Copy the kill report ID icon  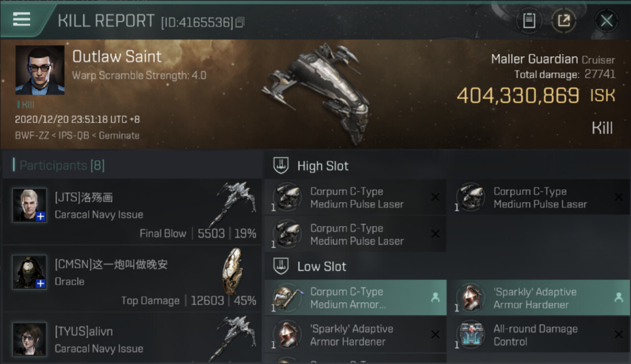(x=240, y=22)
